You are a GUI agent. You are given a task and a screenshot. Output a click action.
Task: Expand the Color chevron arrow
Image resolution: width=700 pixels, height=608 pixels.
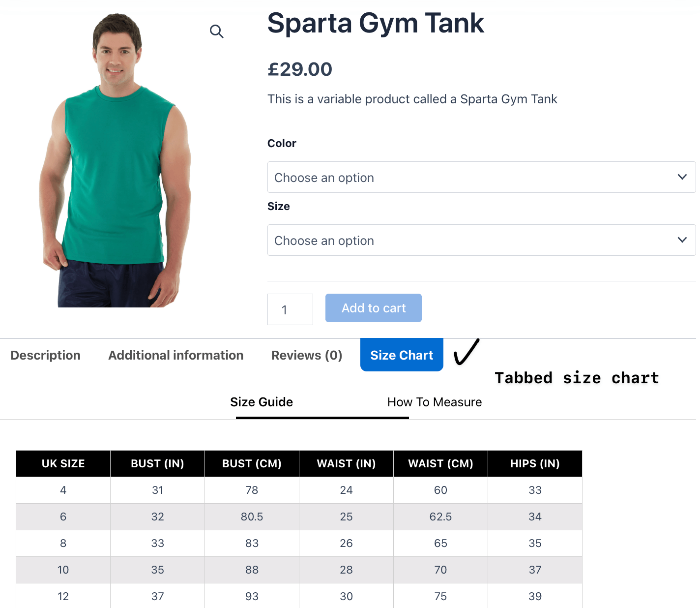pos(682,177)
